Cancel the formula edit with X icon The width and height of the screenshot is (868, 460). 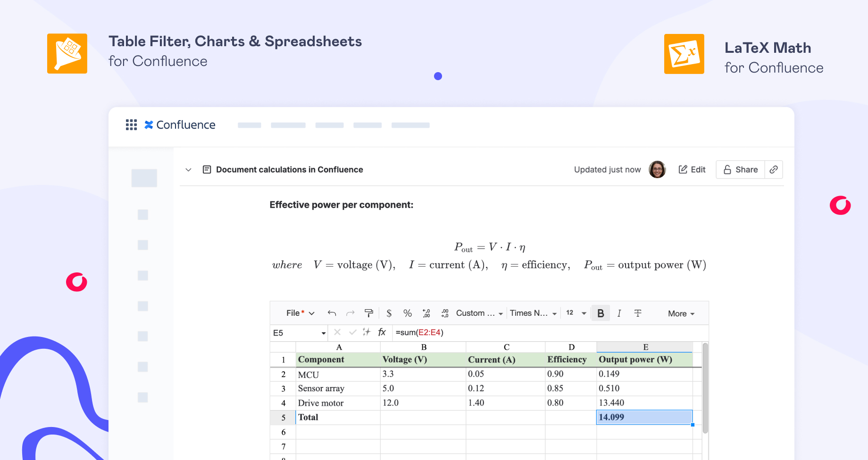coord(337,332)
